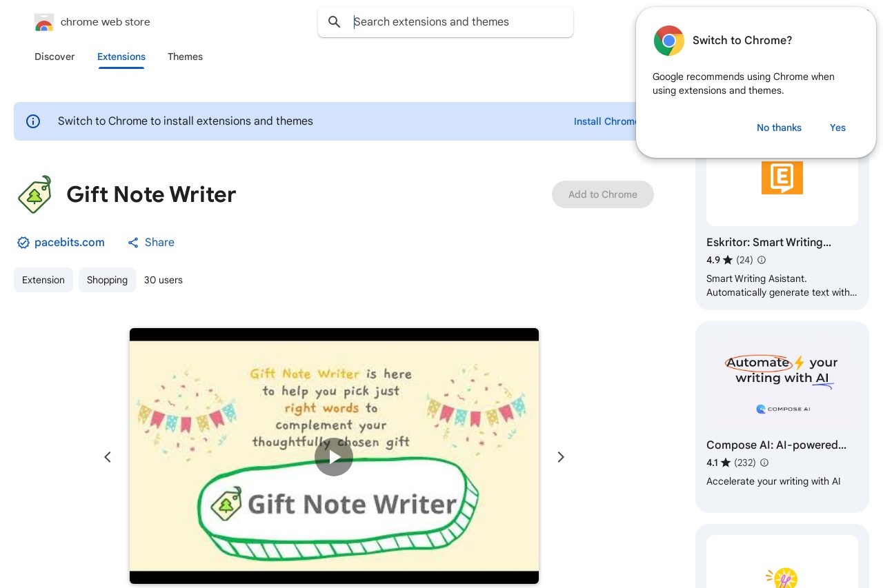The height and width of the screenshot is (588, 883).
Task: Click the Chrome logo in the popup
Action: (668, 41)
